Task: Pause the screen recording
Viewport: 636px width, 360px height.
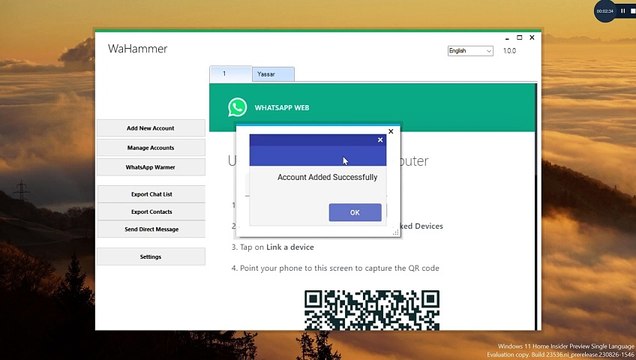Action: point(623,11)
